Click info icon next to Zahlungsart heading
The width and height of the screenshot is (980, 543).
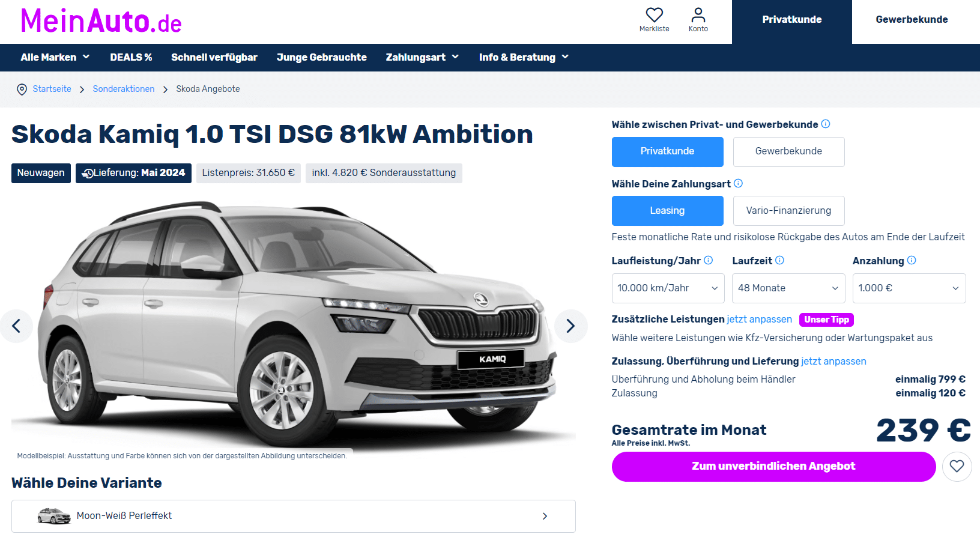click(738, 183)
